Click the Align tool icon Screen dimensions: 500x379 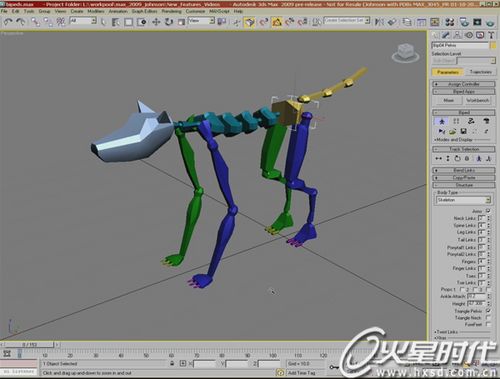[x=392, y=22]
